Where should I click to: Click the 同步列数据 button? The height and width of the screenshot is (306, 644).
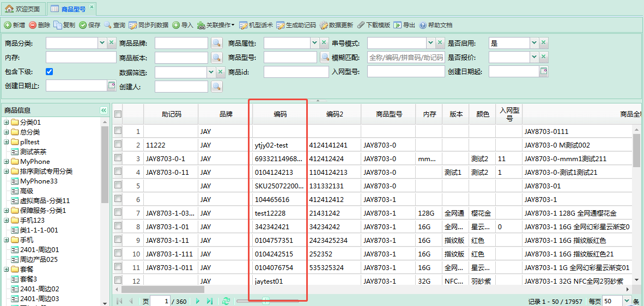click(149, 25)
